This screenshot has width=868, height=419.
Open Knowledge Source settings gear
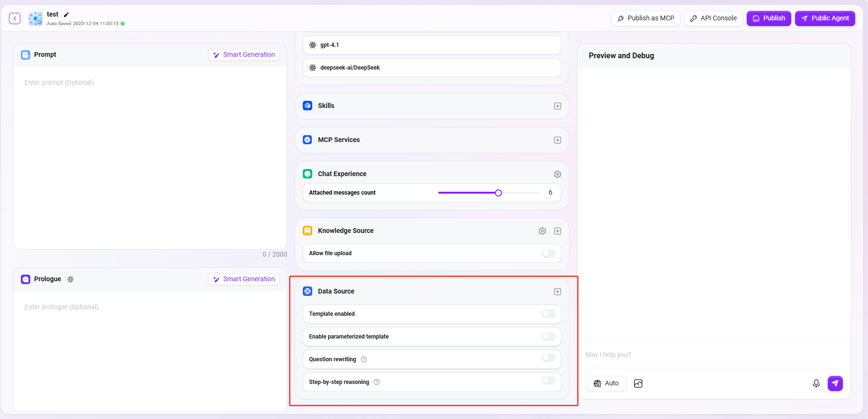click(542, 231)
